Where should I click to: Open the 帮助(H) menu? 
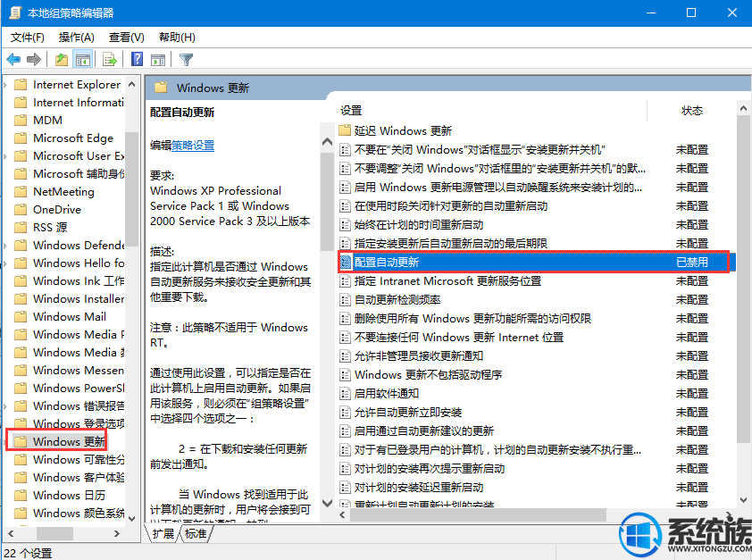177,38
